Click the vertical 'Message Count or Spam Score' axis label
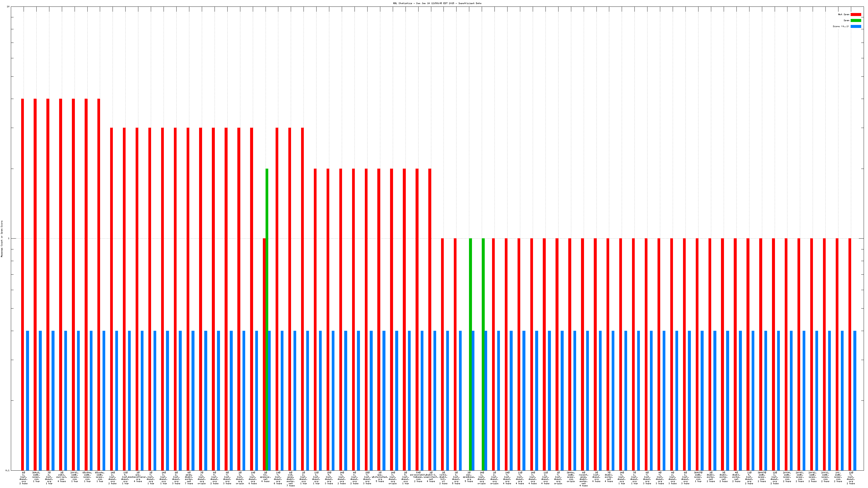 pyautogui.click(x=2, y=239)
